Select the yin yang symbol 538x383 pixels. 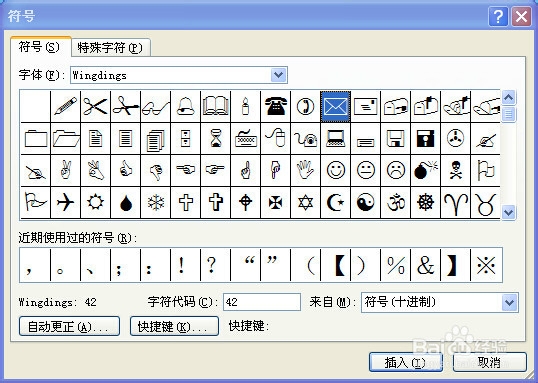[366, 202]
